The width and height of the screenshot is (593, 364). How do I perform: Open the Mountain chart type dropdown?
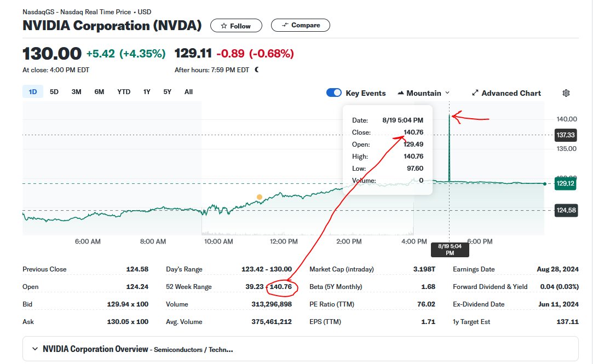pos(424,93)
